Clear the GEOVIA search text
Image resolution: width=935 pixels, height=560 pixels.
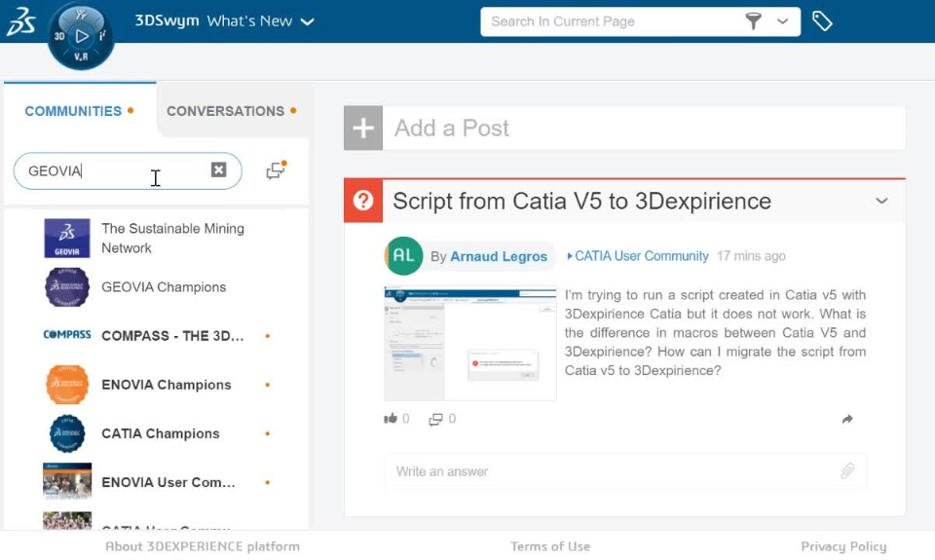[219, 170]
